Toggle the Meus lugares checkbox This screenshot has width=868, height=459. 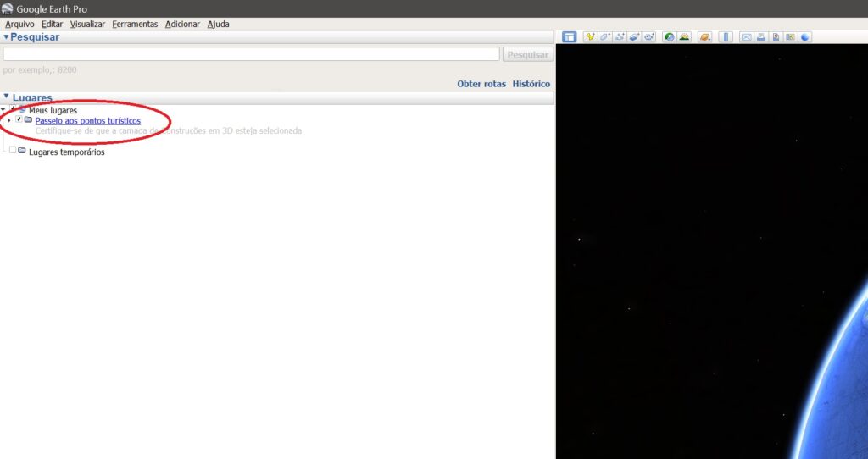tap(12, 109)
